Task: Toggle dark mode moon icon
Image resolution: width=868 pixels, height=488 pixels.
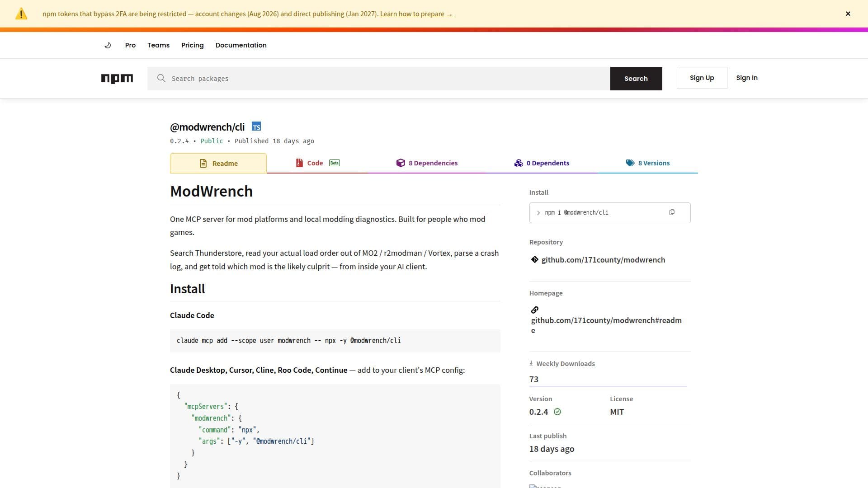Action: (x=108, y=45)
